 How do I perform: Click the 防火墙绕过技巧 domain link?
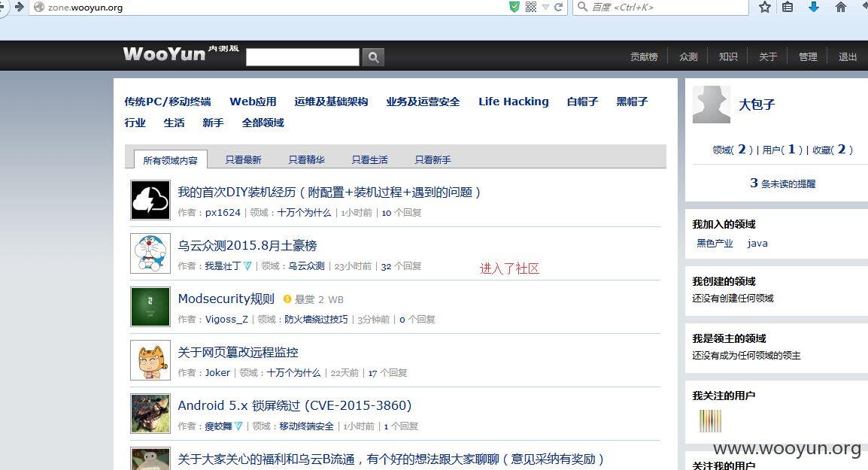pos(316,320)
